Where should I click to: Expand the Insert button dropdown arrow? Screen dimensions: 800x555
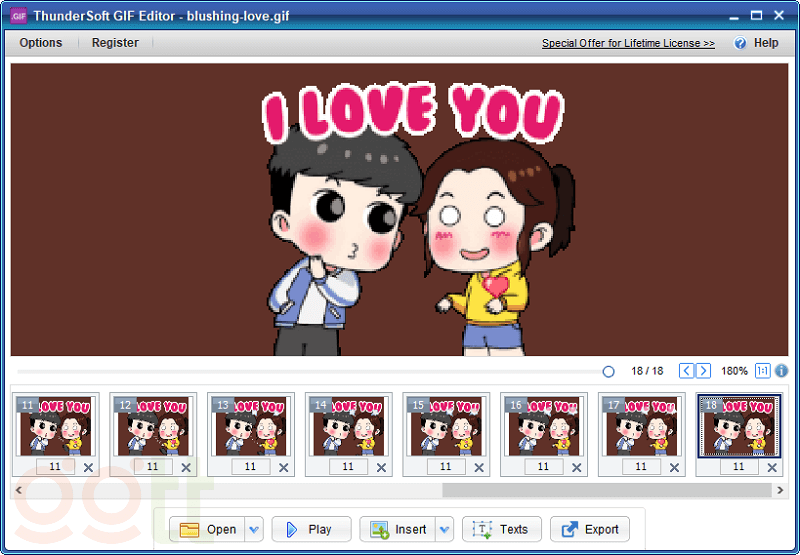pyautogui.click(x=444, y=530)
